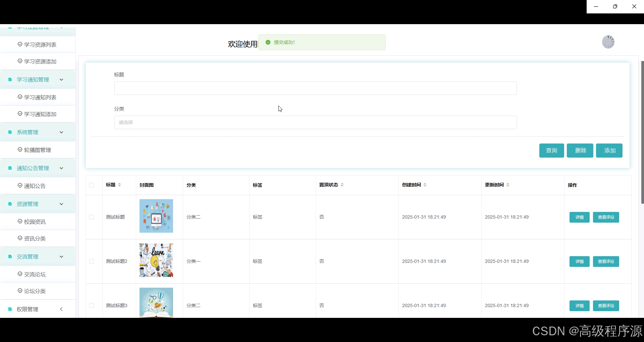Click the 查询 button
The width and height of the screenshot is (644, 342).
(x=552, y=151)
